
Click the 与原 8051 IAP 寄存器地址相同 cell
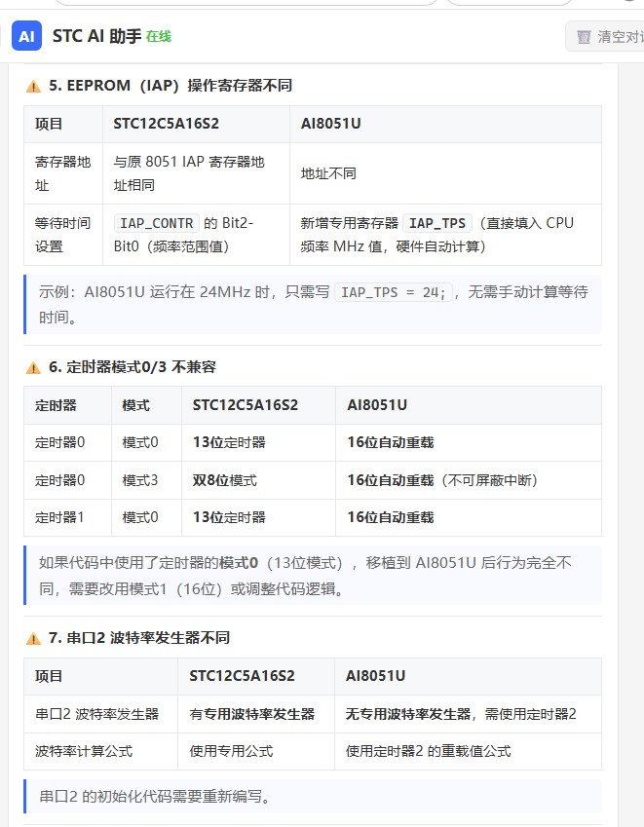(x=196, y=173)
